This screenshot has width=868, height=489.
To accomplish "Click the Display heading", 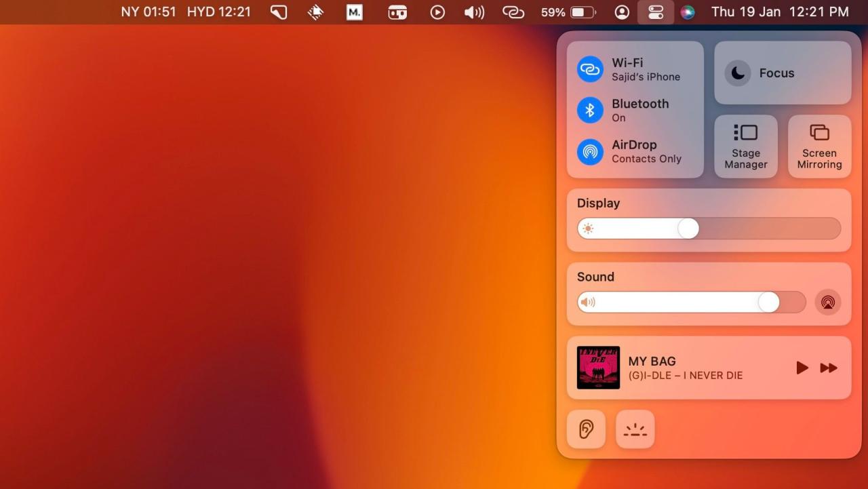I will coord(598,203).
